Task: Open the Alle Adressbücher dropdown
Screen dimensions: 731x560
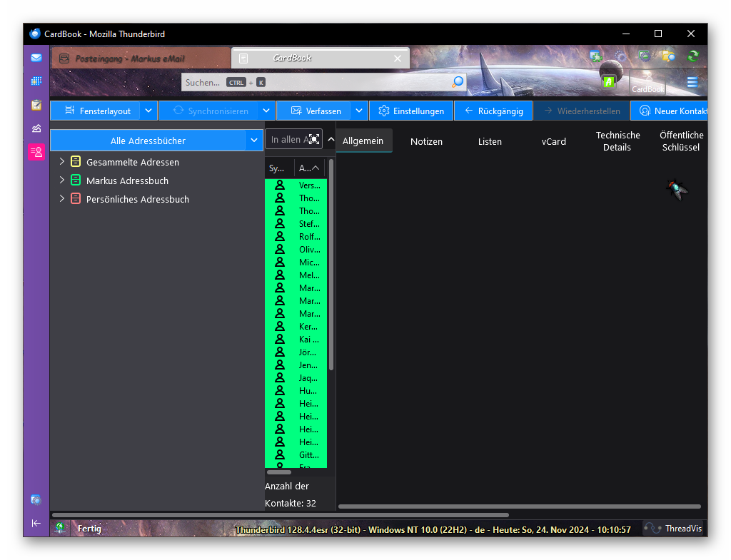Action: (x=254, y=141)
